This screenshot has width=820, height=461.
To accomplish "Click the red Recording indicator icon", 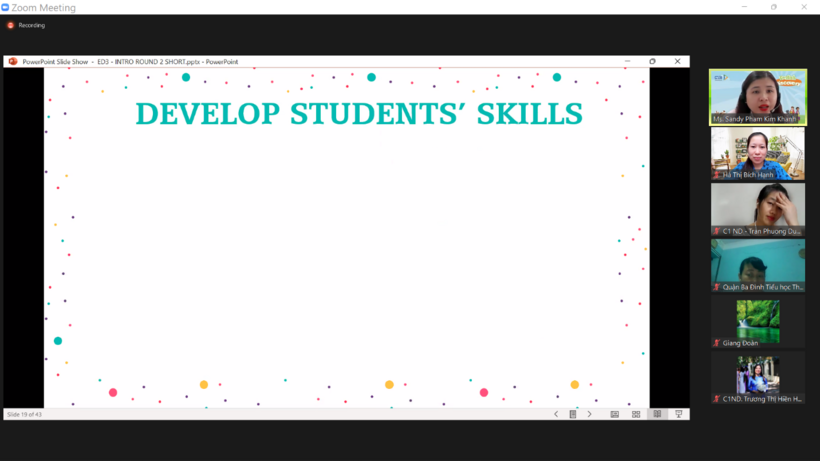I will click(x=11, y=25).
